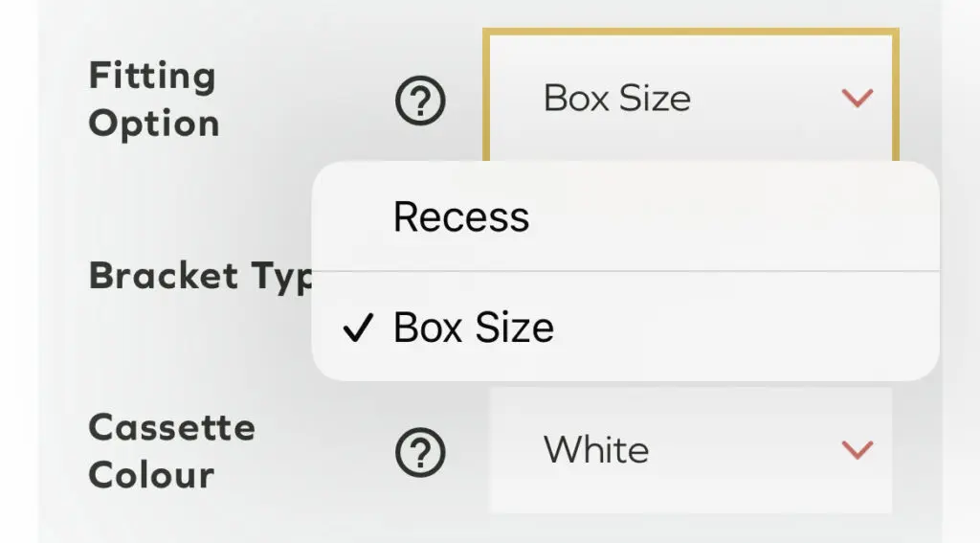Expand the Cassette Colour dropdown
The image size is (980, 543).
pyautogui.click(x=690, y=449)
